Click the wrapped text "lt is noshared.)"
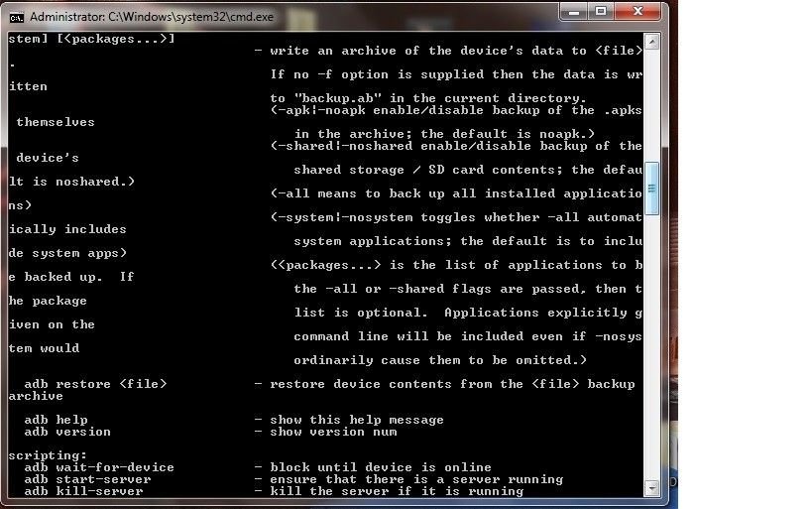812x509 pixels. [71, 182]
